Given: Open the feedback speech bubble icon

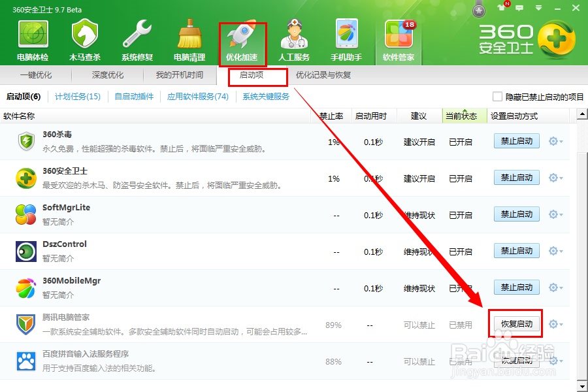Looking at the screenshot, I should (x=519, y=8).
